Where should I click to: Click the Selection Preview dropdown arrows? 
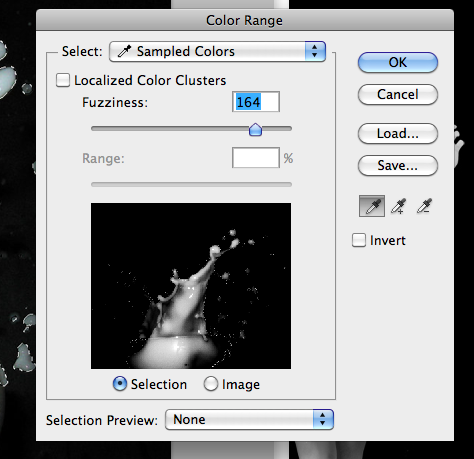pyautogui.click(x=323, y=419)
